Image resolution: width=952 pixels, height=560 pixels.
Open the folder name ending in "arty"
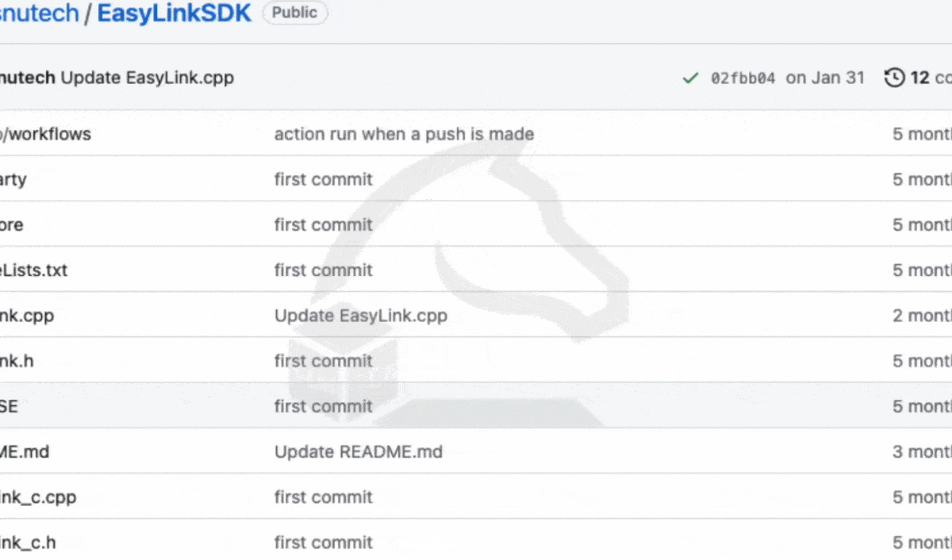tap(13, 179)
